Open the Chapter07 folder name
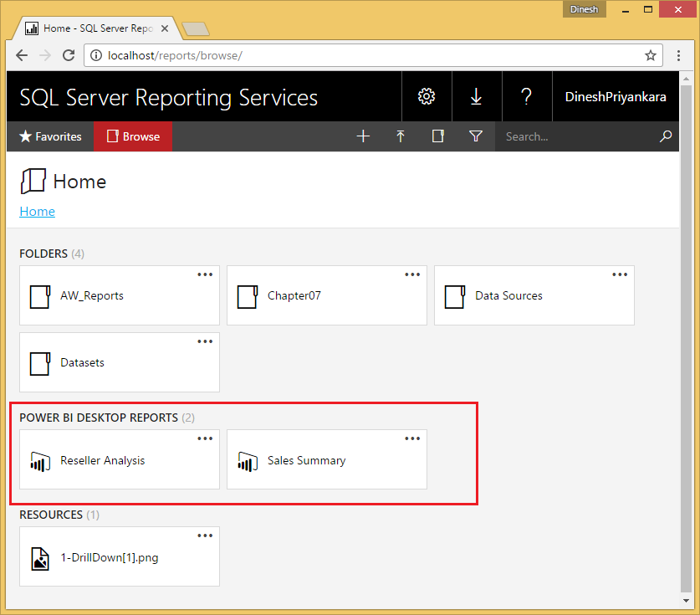Viewport: 700px width, 615px height. point(294,295)
